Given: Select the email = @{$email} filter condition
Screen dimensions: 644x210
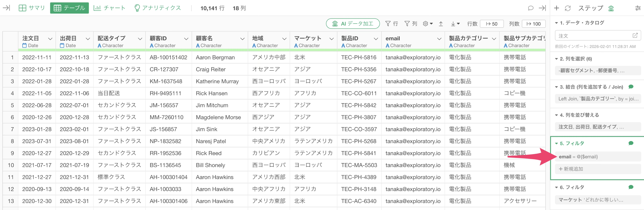Looking at the screenshot, I should pyautogui.click(x=598, y=157).
